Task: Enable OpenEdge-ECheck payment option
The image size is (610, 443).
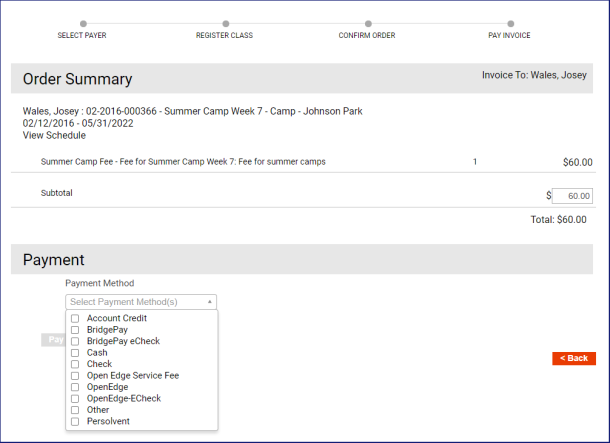Action: coord(75,399)
